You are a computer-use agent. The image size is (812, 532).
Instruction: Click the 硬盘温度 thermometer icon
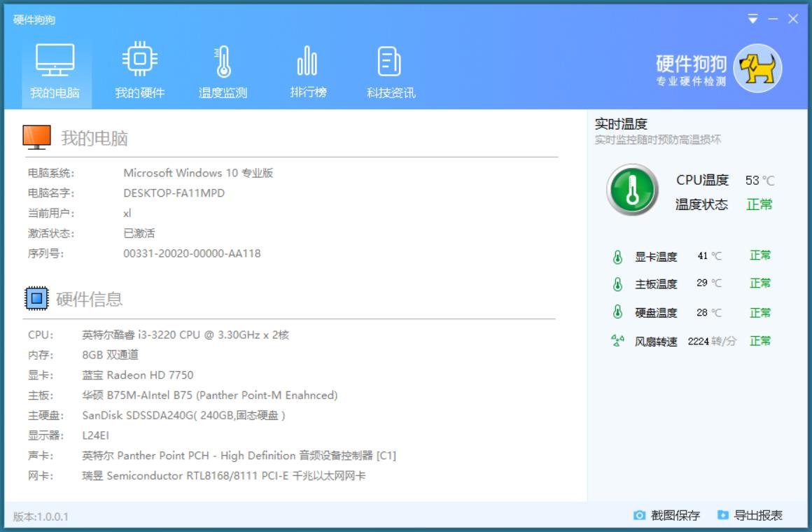[x=617, y=312]
